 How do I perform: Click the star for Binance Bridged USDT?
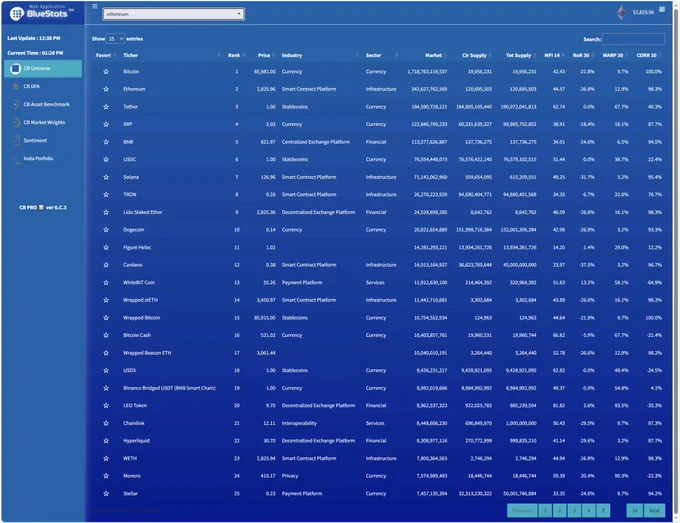tap(106, 388)
